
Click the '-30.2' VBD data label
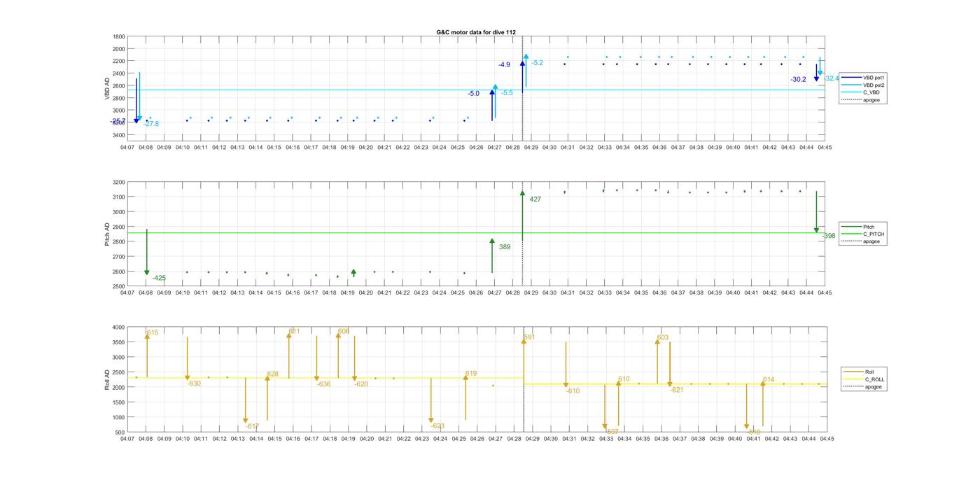coord(798,80)
